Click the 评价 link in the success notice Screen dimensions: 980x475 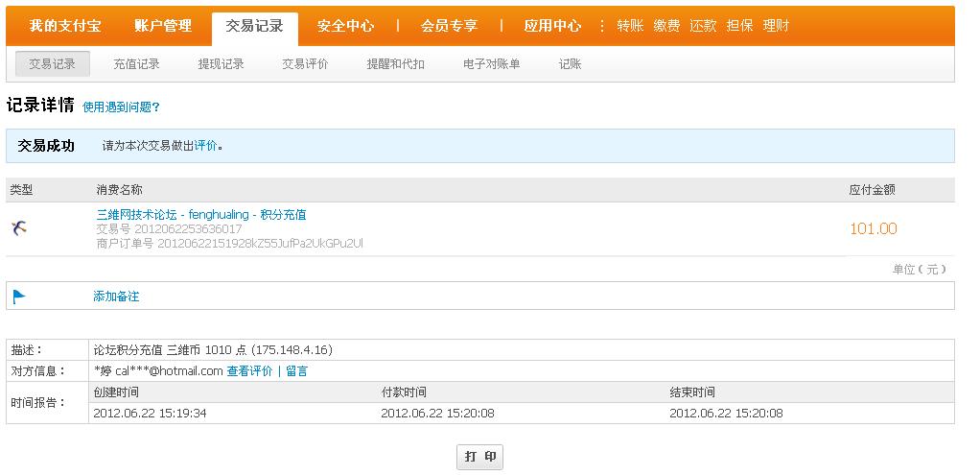click(205, 146)
